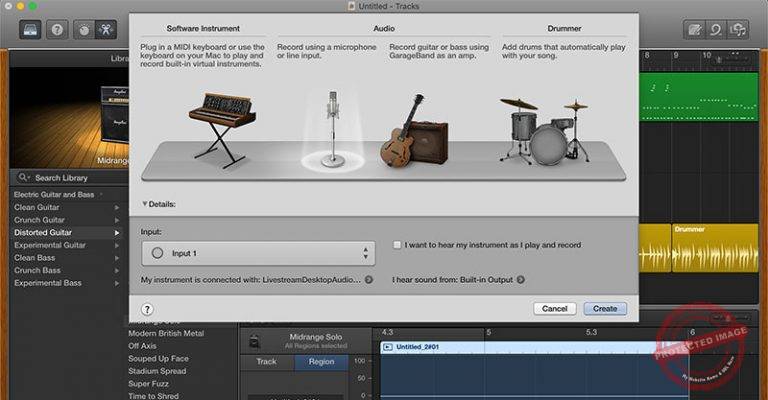Click arrow next to Built-in Output
Viewport: 768px width, 400px height.
(521, 280)
